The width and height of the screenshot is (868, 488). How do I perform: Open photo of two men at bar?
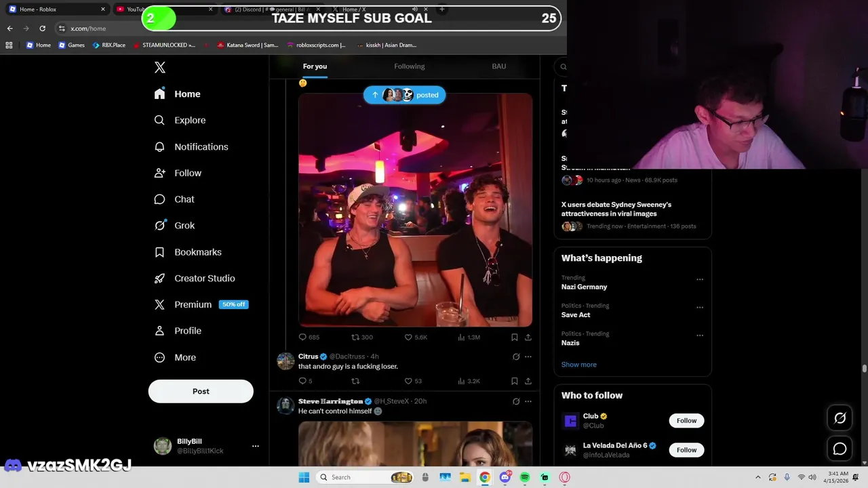[x=415, y=210]
